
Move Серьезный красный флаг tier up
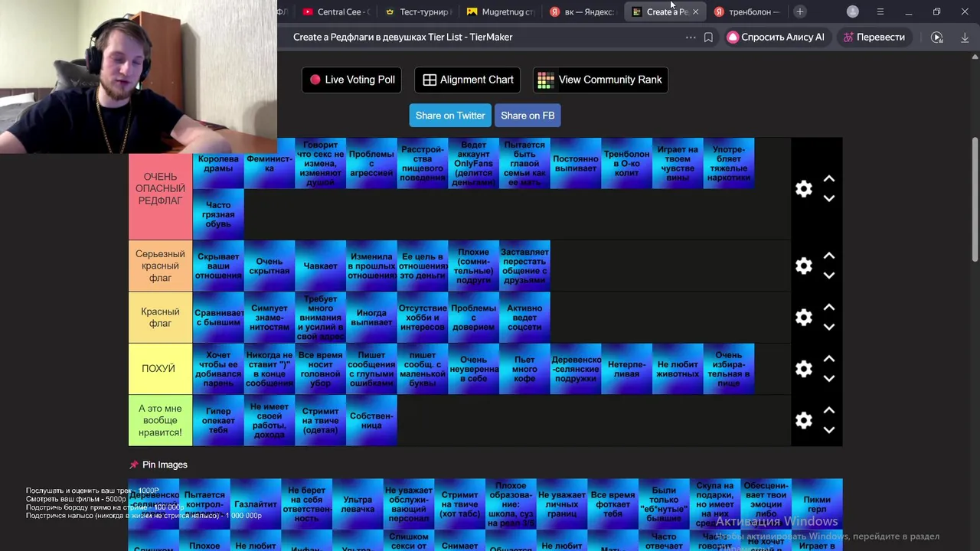[828, 256]
